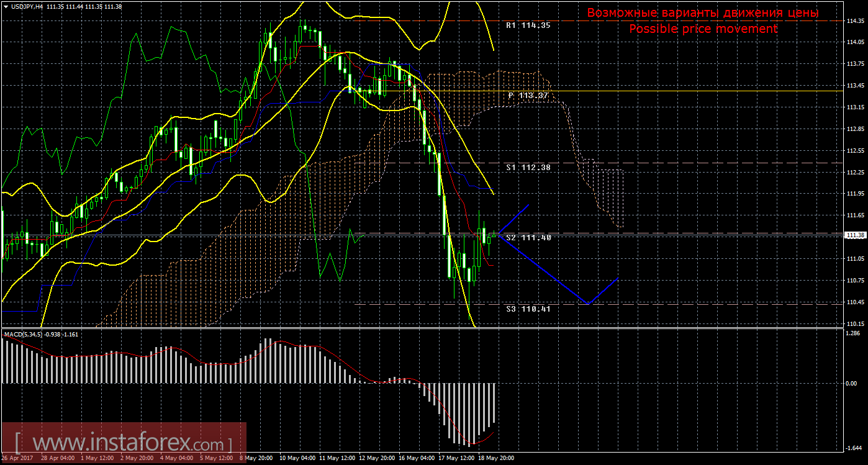Click the 0.00 zero level on MACD scale

tap(852, 384)
